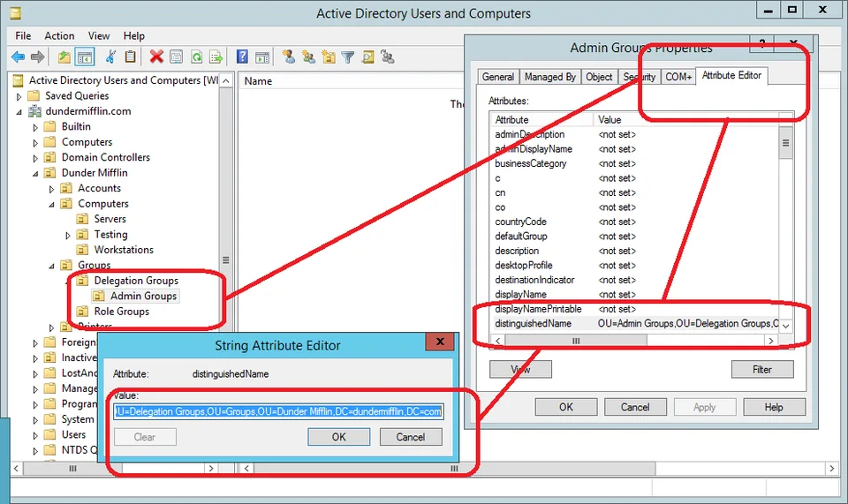This screenshot has width=848, height=504.
Task: Click the Export List icon
Action: click(216, 56)
